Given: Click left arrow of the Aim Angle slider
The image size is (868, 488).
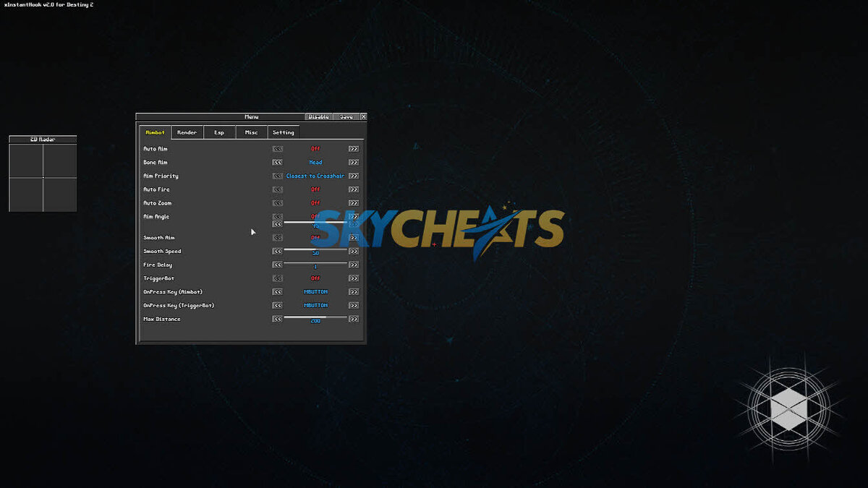Looking at the screenshot, I should pyautogui.click(x=277, y=224).
